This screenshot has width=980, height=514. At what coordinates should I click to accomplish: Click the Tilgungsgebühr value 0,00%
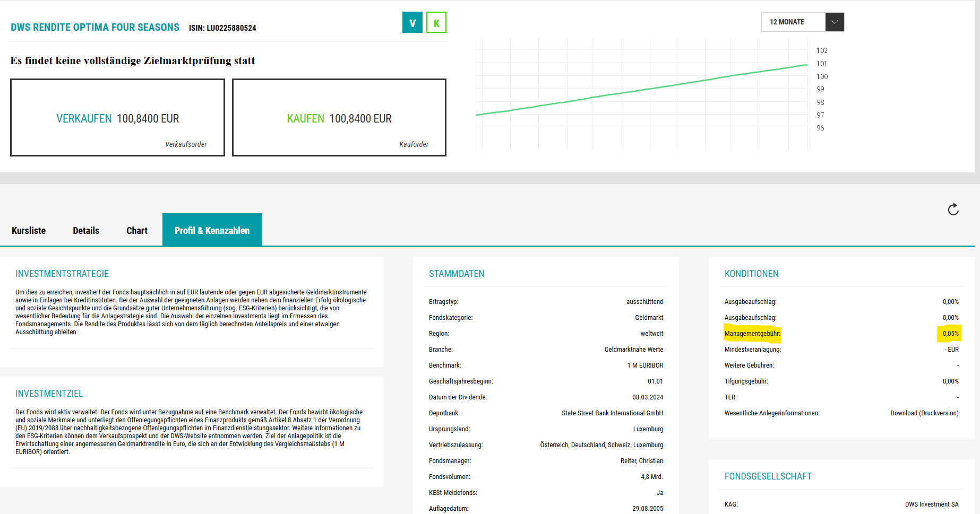pyautogui.click(x=951, y=381)
